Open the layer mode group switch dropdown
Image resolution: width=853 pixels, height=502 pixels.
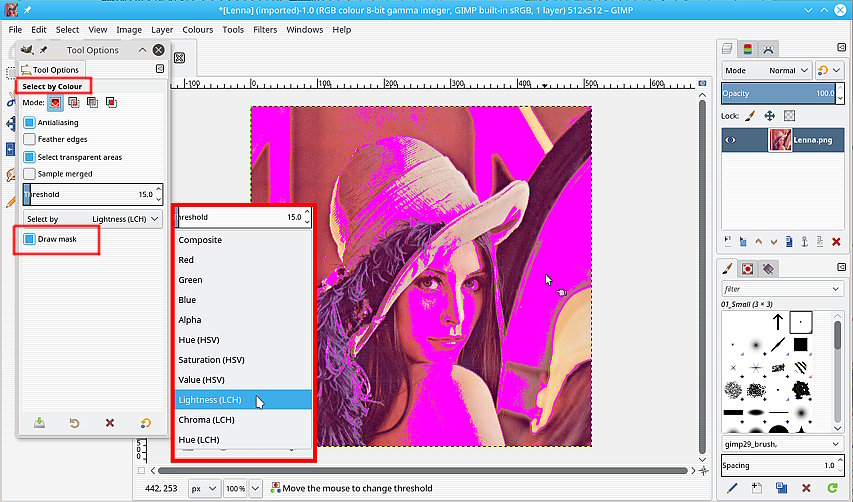tap(830, 70)
